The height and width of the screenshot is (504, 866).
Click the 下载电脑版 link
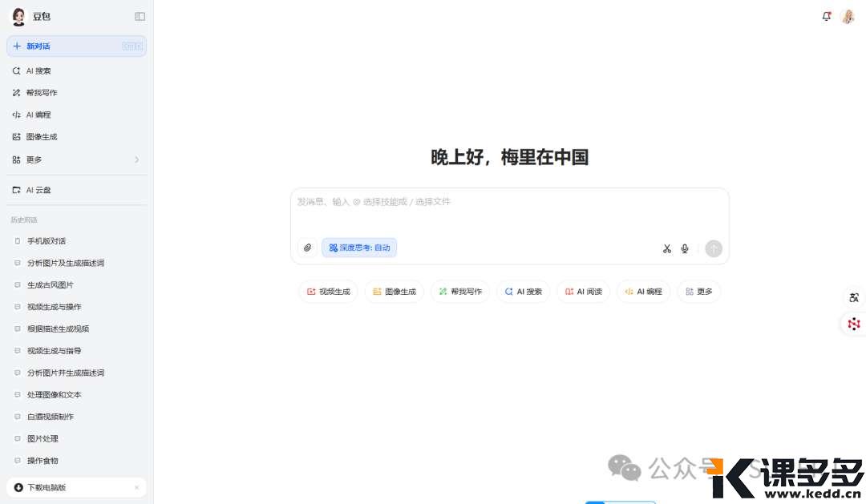coord(44,487)
